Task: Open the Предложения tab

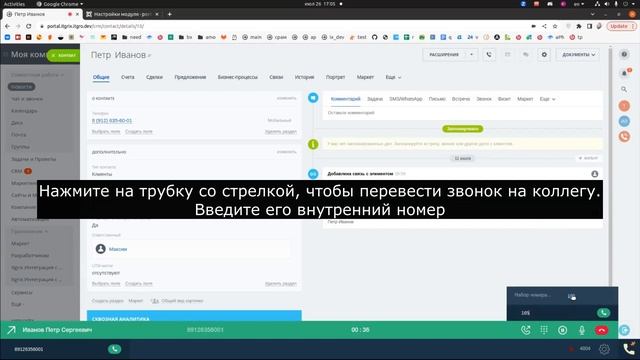Action: 190,77
